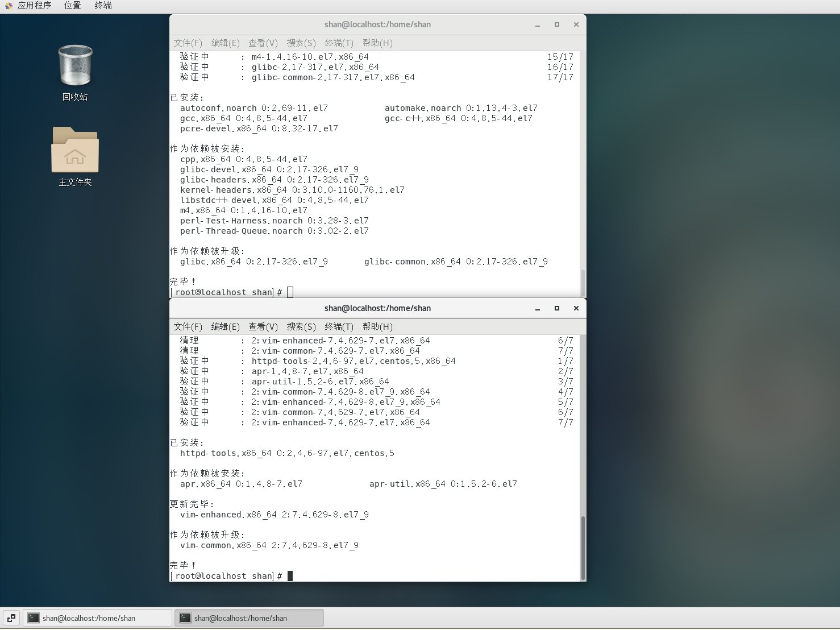Click vim-common.x86_64 2:7.4.629-8.el7_9 text
Image resolution: width=840 pixels, height=630 pixels.
[x=269, y=545]
